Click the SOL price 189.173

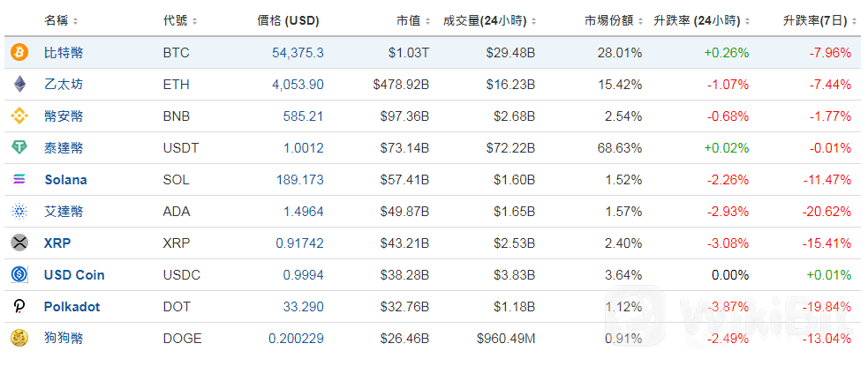click(x=299, y=180)
